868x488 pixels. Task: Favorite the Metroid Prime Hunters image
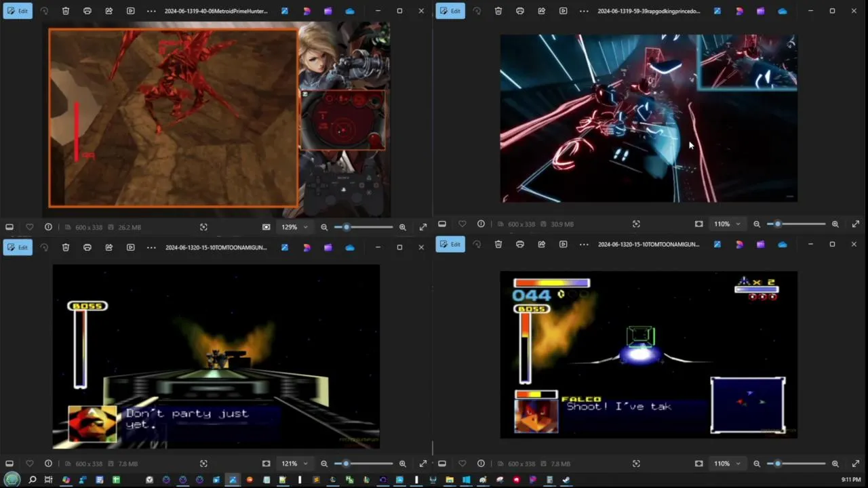click(29, 227)
